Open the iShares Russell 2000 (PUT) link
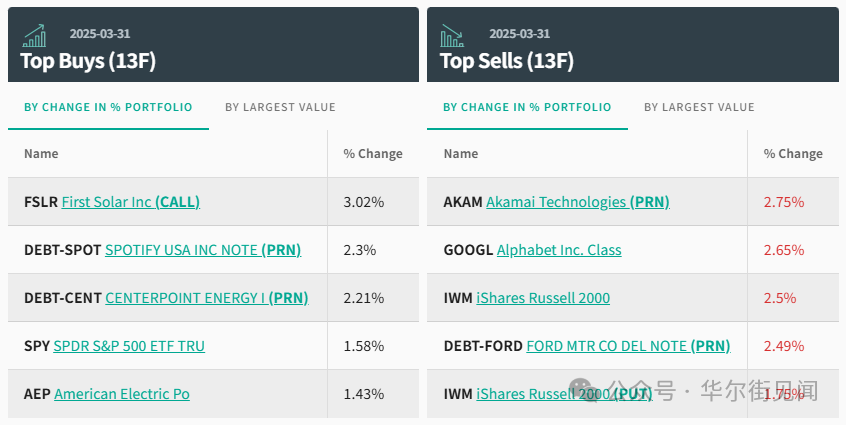846x425 pixels. pos(563,394)
